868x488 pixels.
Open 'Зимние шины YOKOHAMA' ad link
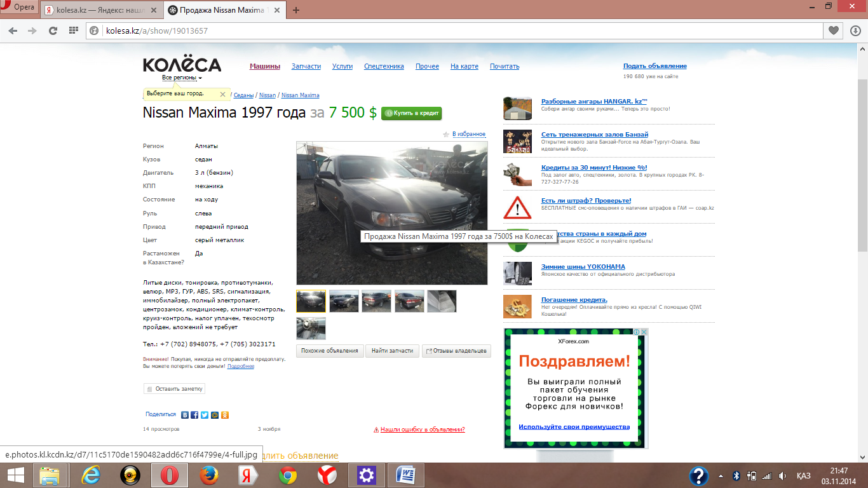583,267
